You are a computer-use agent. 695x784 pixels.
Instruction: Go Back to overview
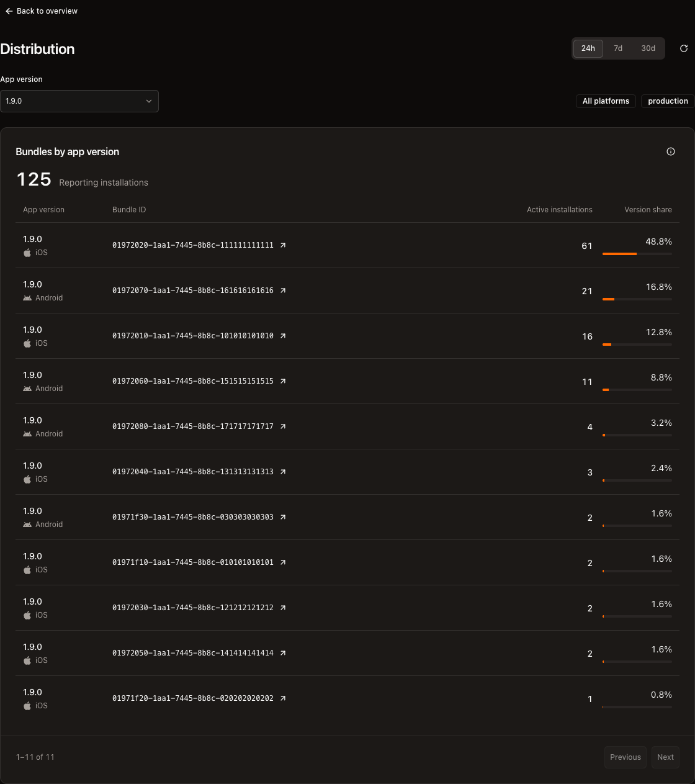coord(42,11)
